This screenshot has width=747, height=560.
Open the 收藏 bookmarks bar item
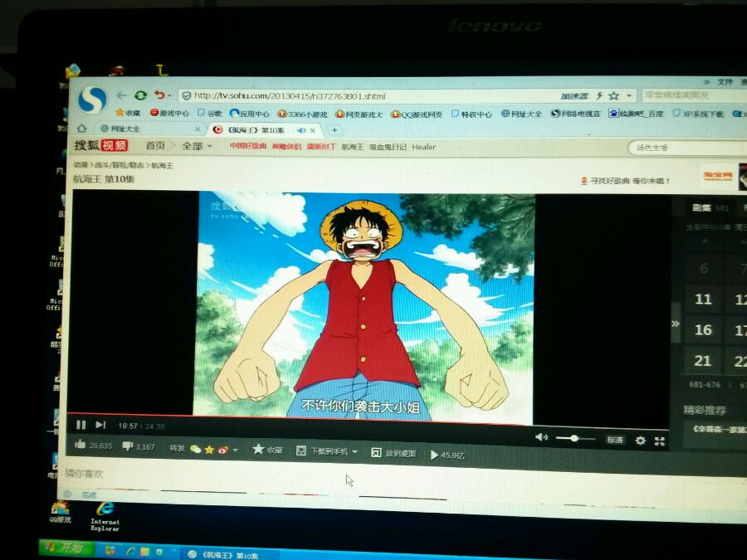128,112
